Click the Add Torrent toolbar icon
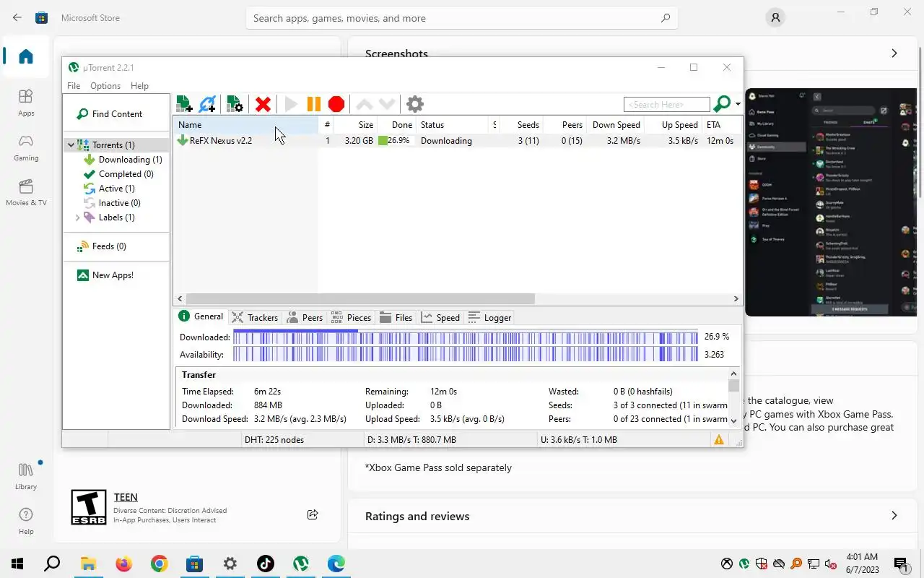The image size is (924, 578). click(184, 104)
